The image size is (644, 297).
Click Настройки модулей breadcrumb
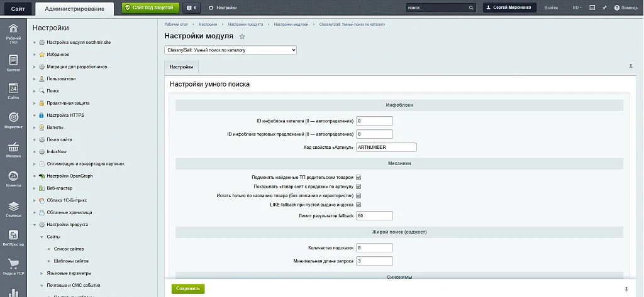point(291,24)
